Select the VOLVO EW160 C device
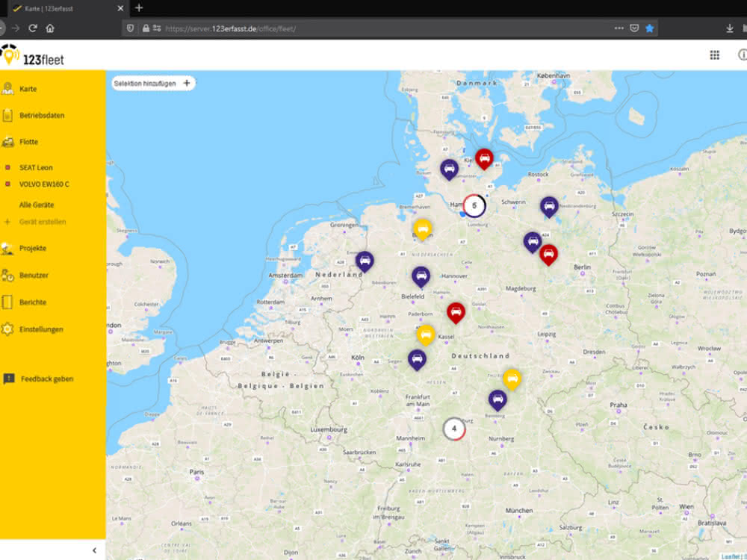747x560 pixels. pyautogui.click(x=44, y=184)
